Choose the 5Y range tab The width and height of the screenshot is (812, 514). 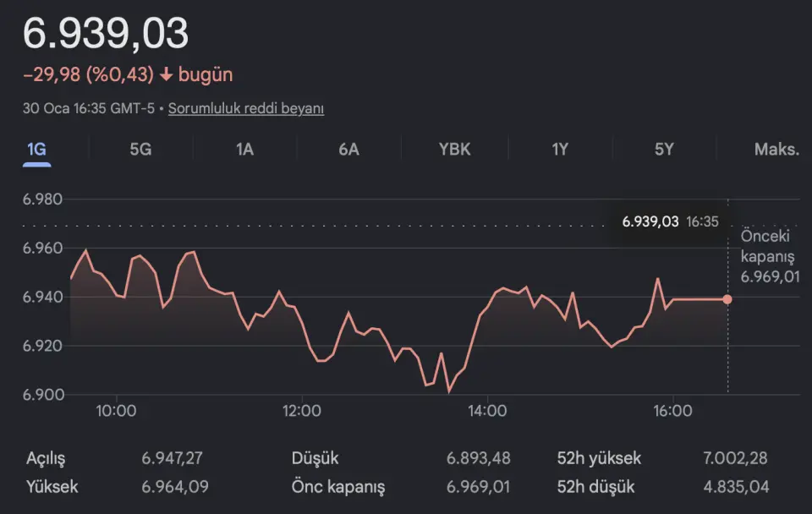point(664,150)
